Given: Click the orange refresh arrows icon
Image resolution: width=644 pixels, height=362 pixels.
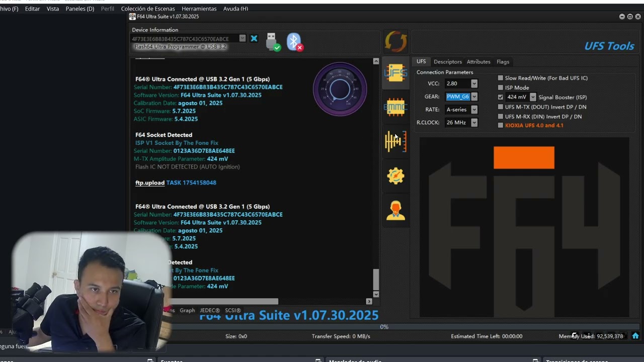Looking at the screenshot, I should coord(395,42).
